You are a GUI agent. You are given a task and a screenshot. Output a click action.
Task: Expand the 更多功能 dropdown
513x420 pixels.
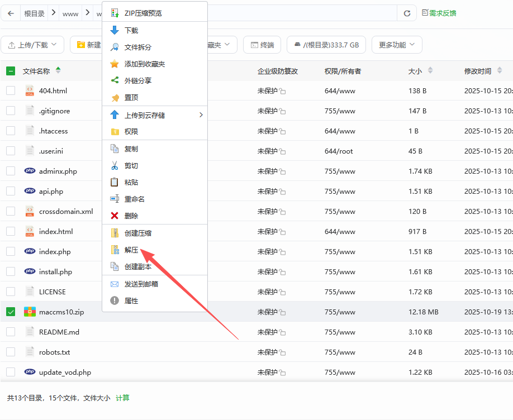pyautogui.click(x=397, y=45)
